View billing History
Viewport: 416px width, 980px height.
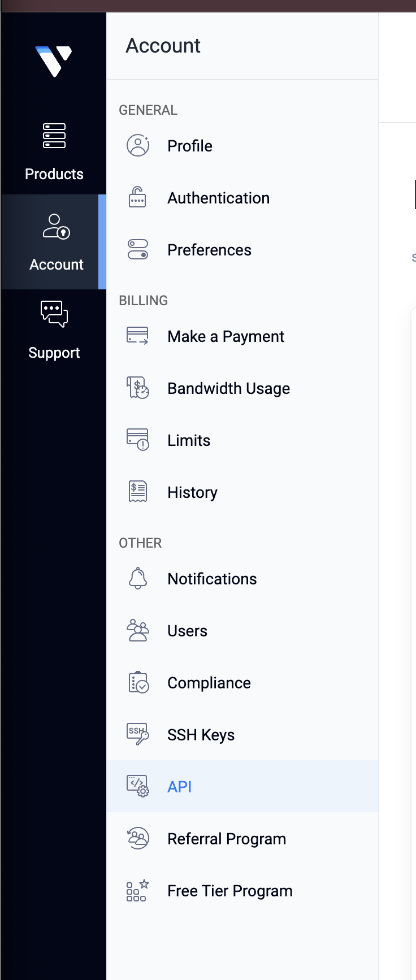[x=193, y=492]
